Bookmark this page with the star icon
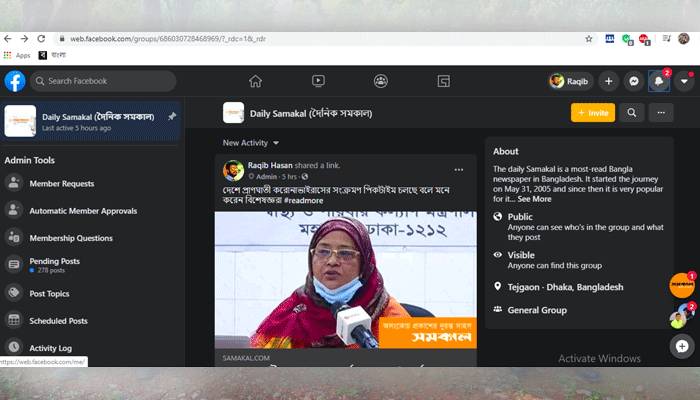700x400 pixels. coord(589,39)
